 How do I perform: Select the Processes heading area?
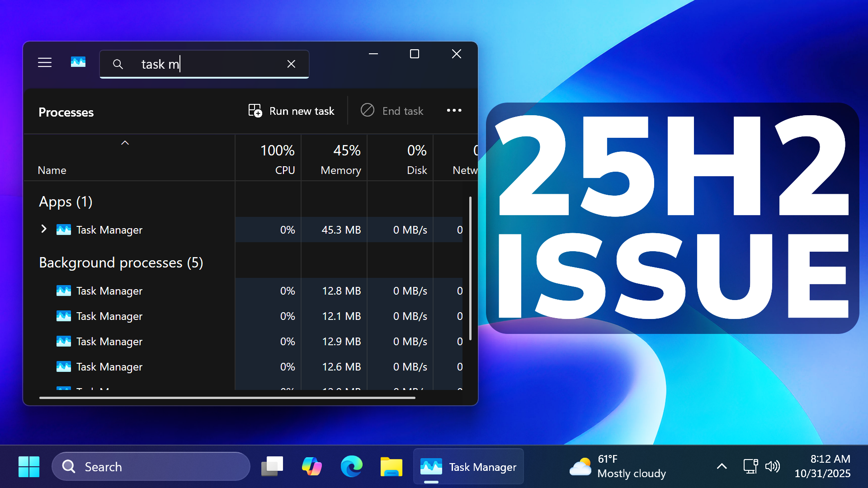[x=66, y=112]
